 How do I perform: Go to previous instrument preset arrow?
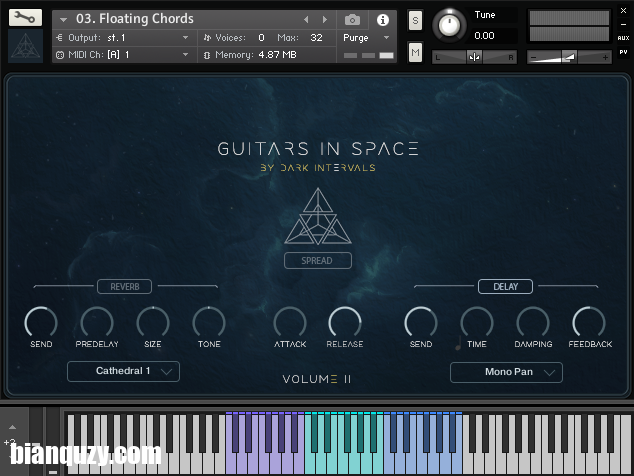pos(306,19)
